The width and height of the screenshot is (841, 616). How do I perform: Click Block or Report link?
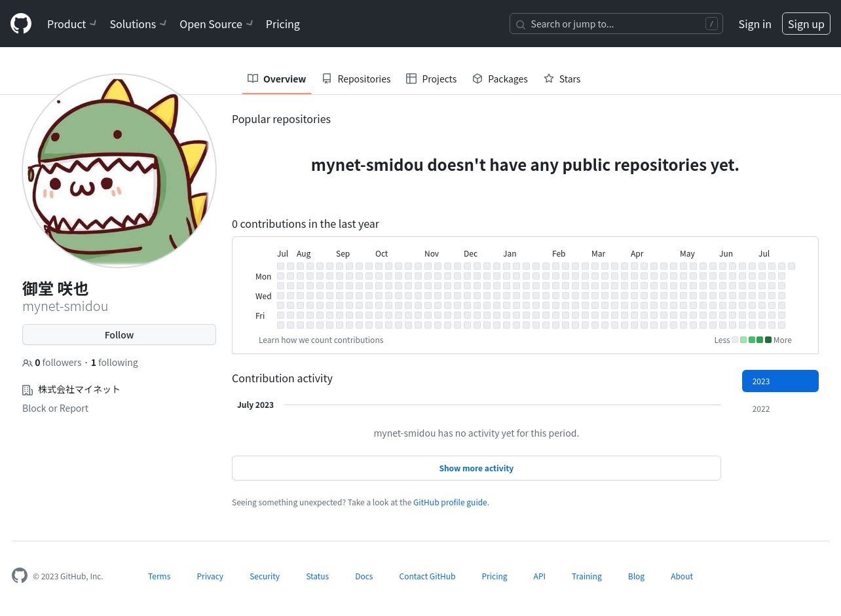point(55,408)
